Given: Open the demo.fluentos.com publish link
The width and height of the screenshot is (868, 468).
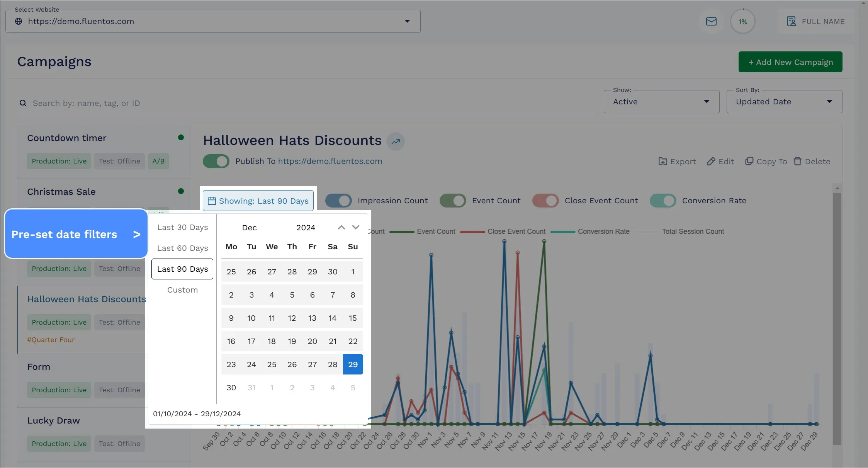Looking at the screenshot, I should coord(330,161).
